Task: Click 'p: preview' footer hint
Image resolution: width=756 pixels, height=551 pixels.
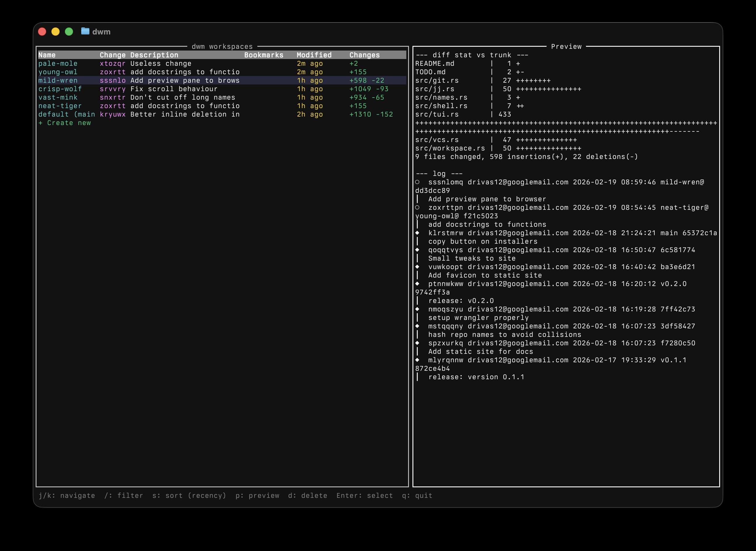Action: [257, 495]
